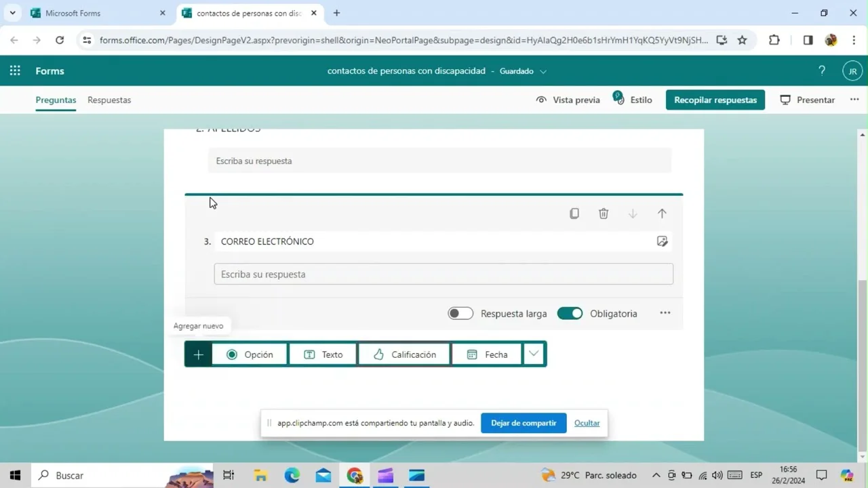Copy question 3 with the duplicate icon
Viewport: 868px width, 488px height.
pyautogui.click(x=574, y=213)
